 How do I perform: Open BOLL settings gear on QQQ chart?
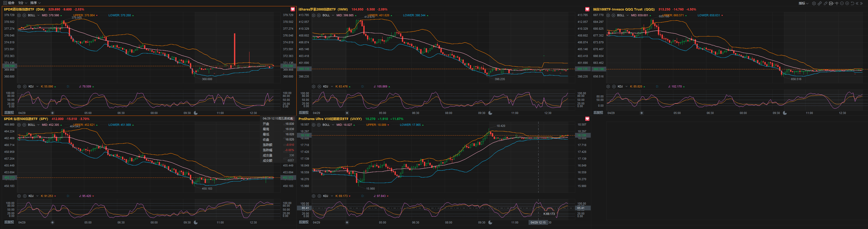pos(608,15)
